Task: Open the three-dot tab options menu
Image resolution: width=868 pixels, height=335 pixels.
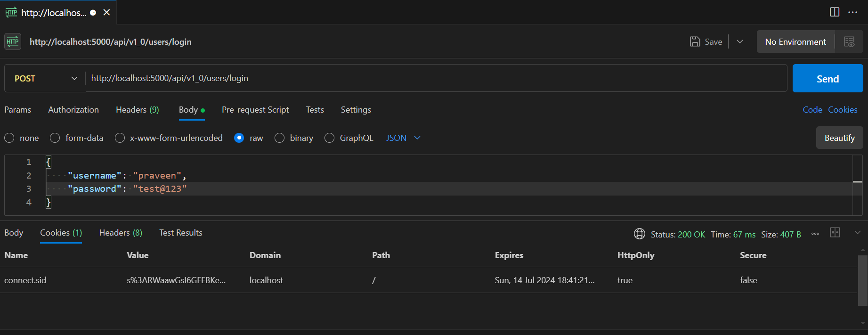Action: 853,12
